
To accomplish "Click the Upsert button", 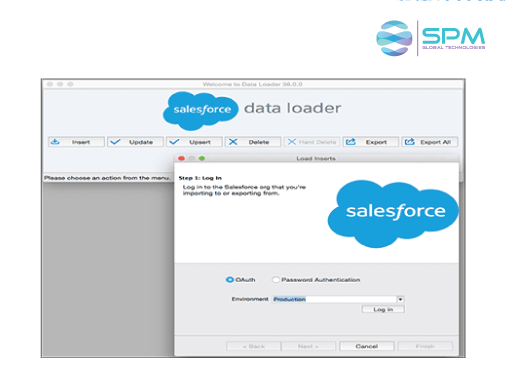I will 194,142.
